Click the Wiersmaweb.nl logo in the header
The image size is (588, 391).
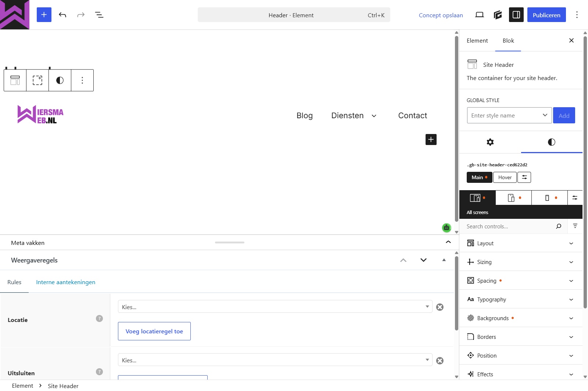pyautogui.click(x=40, y=114)
